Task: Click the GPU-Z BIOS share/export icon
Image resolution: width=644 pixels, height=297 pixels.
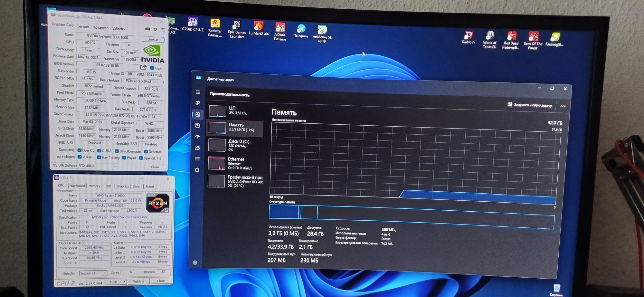Action: [x=143, y=67]
